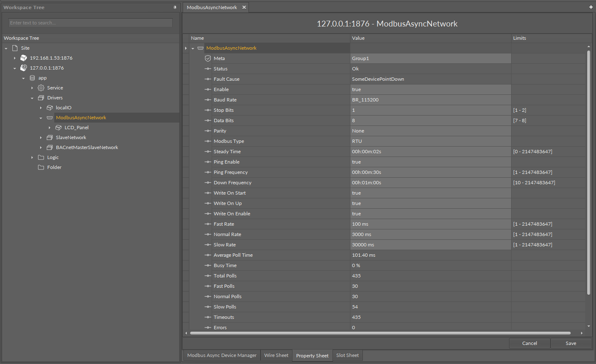The image size is (596, 364).
Task: Expand the Logic folder node
Action: 32,157
